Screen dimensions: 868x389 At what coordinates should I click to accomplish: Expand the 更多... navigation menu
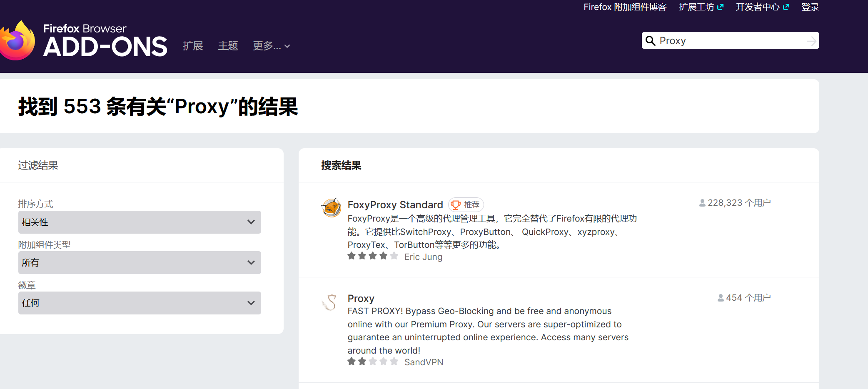(x=272, y=46)
